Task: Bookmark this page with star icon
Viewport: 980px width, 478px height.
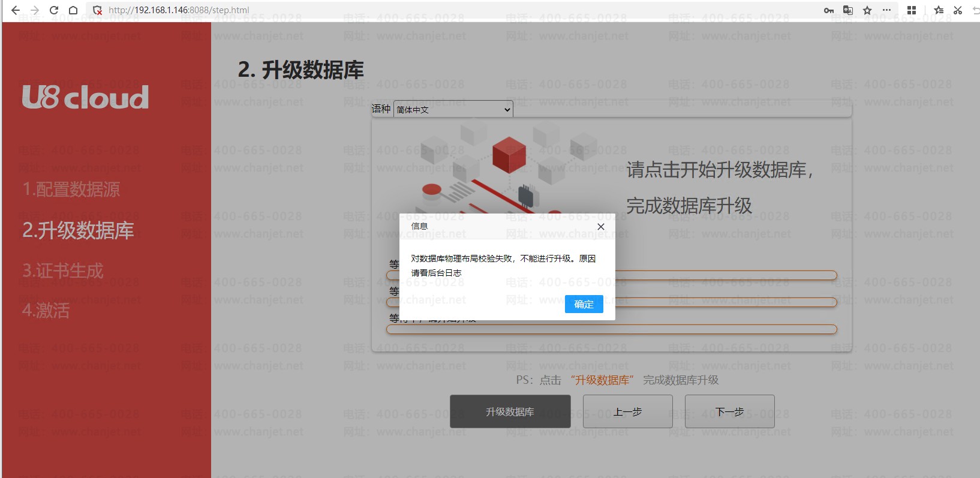Action: click(867, 10)
